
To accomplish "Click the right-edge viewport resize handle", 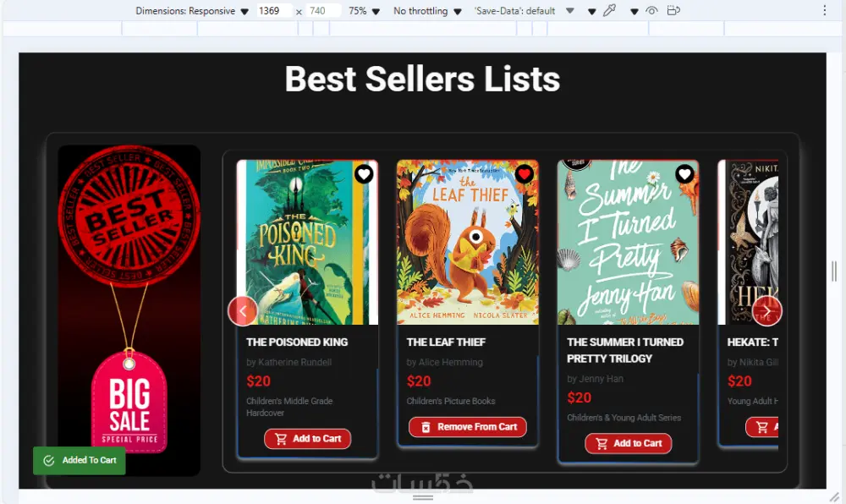I will pos(834,271).
